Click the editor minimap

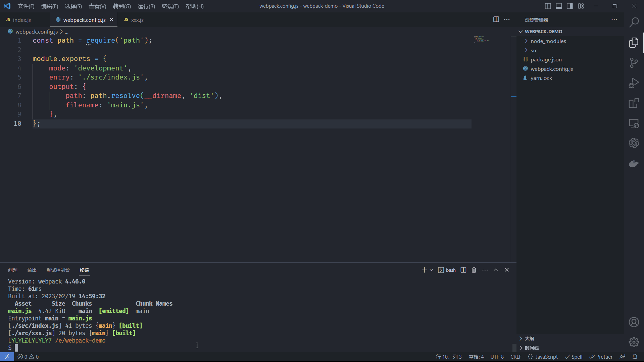point(482,39)
